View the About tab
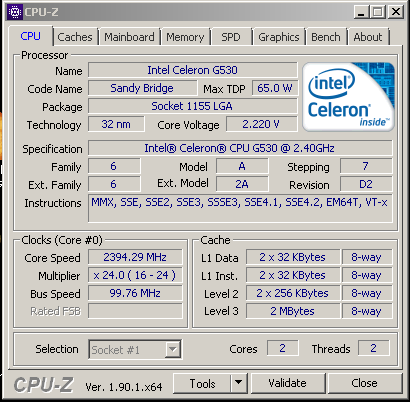 coord(368,37)
